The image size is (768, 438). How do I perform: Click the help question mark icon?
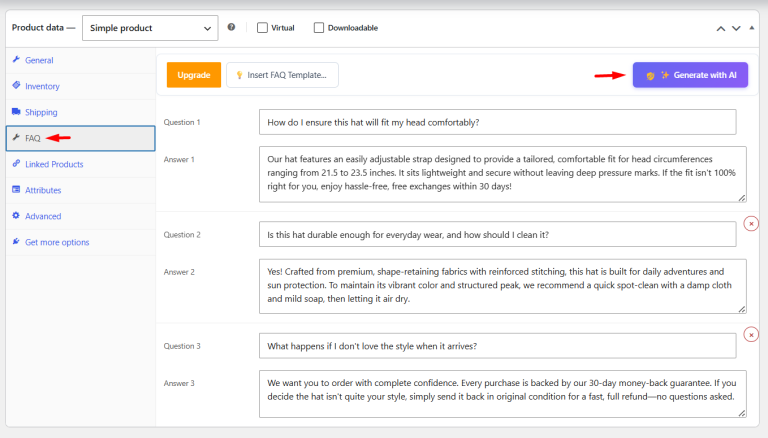click(x=231, y=27)
